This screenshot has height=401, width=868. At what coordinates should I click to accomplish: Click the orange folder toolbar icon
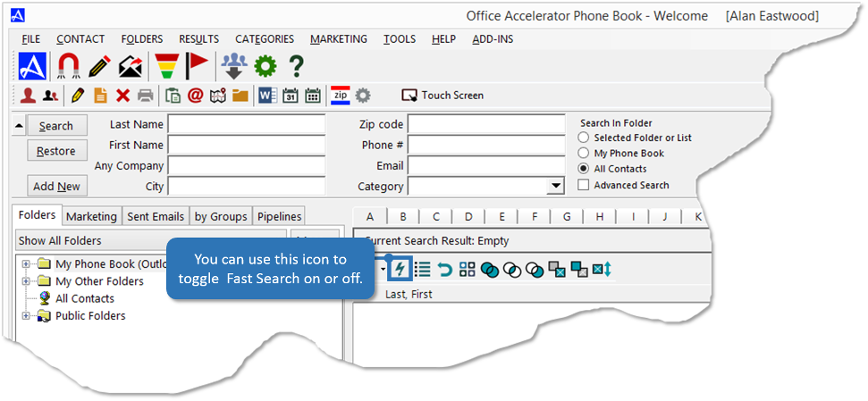point(240,96)
